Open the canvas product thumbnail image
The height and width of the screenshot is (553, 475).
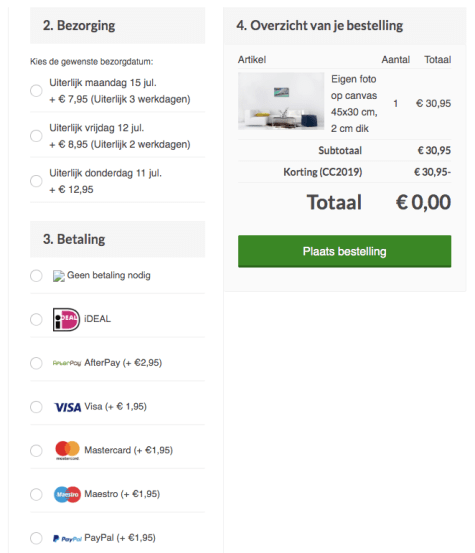[x=281, y=101]
